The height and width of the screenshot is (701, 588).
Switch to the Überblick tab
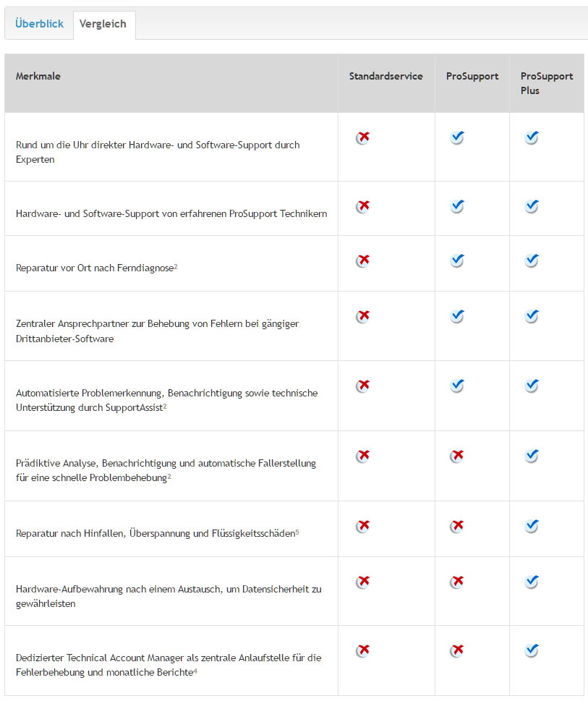coord(39,24)
